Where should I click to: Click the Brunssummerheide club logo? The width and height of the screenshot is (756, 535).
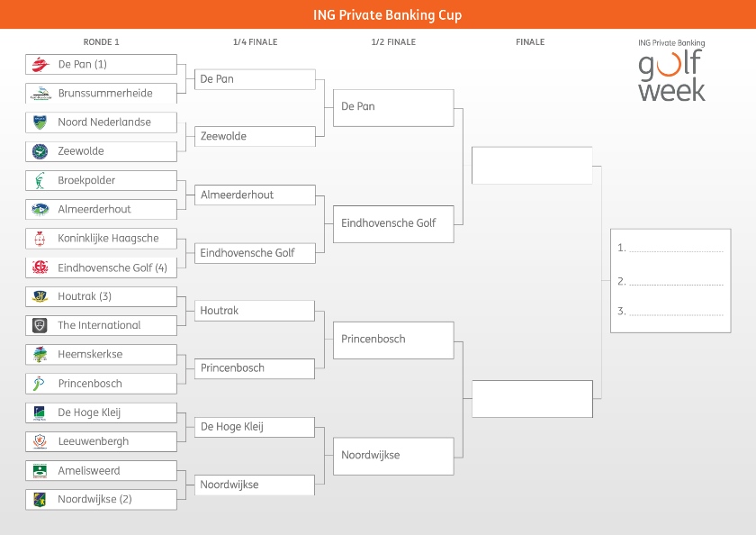(40, 94)
